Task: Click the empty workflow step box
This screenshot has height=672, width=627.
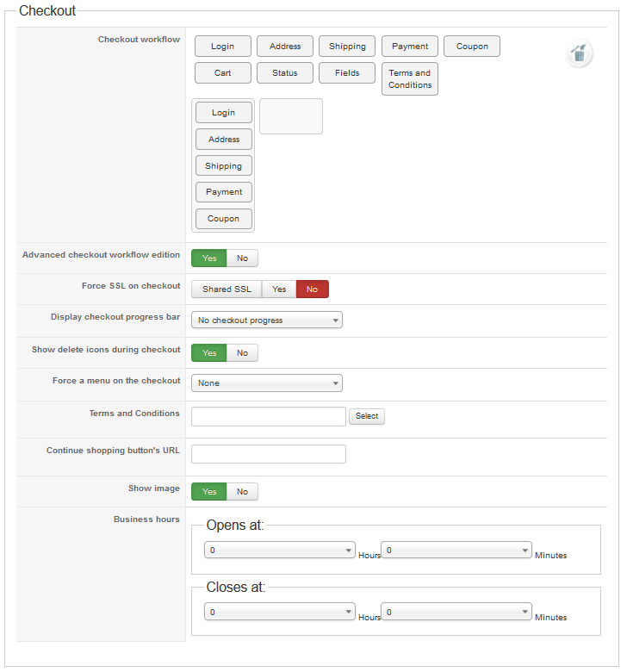Action: pyautogui.click(x=291, y=116)
